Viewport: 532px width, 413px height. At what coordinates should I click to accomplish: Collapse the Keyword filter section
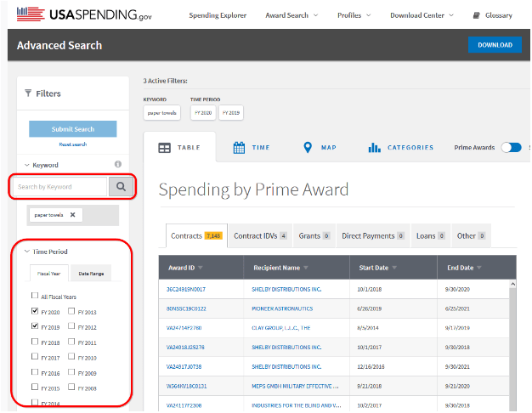pyautogui.click(x=27, y=165)
